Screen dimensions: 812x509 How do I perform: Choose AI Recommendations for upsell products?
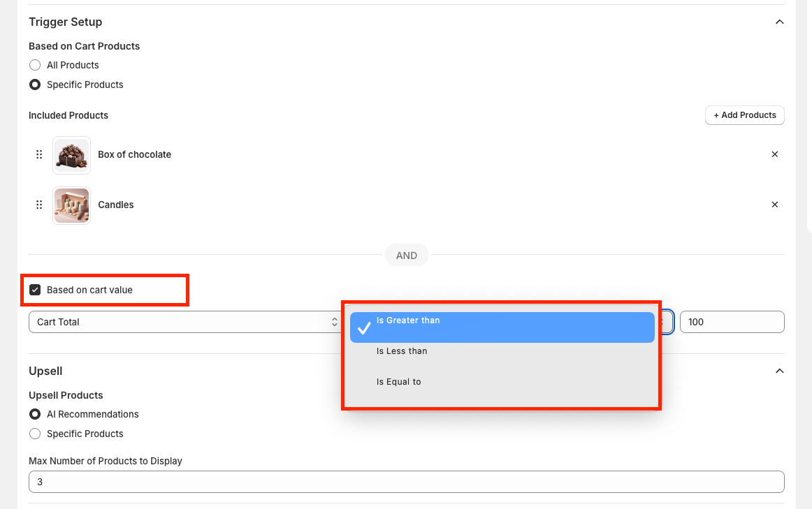pyautogui.click(x=35, y=414)
